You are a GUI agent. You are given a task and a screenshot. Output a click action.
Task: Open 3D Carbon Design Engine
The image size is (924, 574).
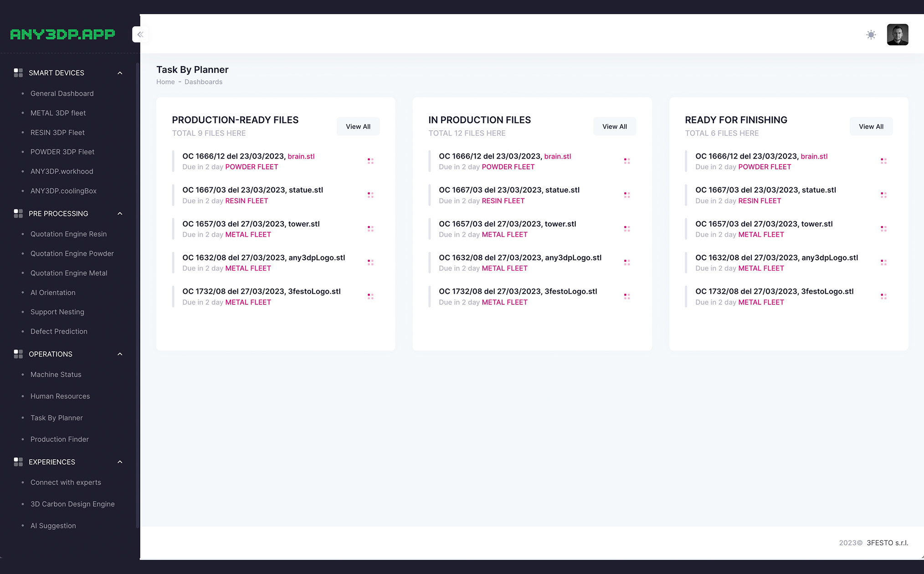(72, 504)
